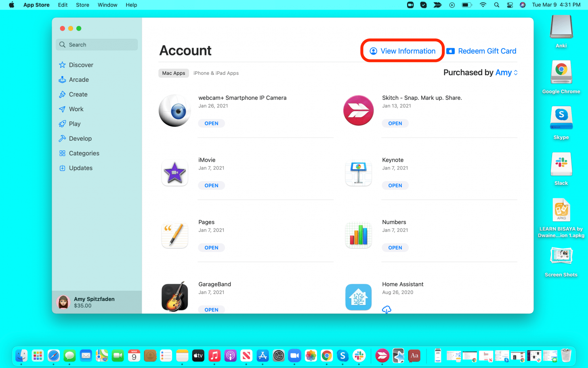
Task: Open Keynote with its OPEN button
Action: 395,186
